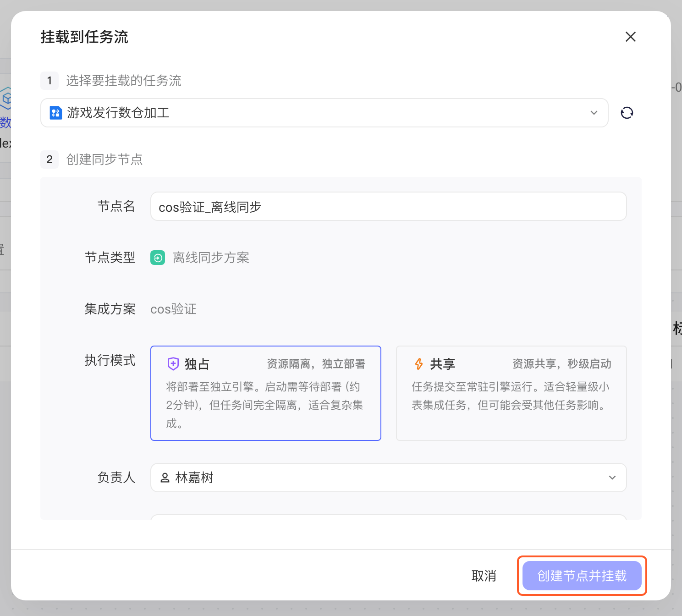Image resolution: width=682 pixels, height=616 pixels.
Task: Click the person icon beside 林嘉树
Action: pos(165,478)
